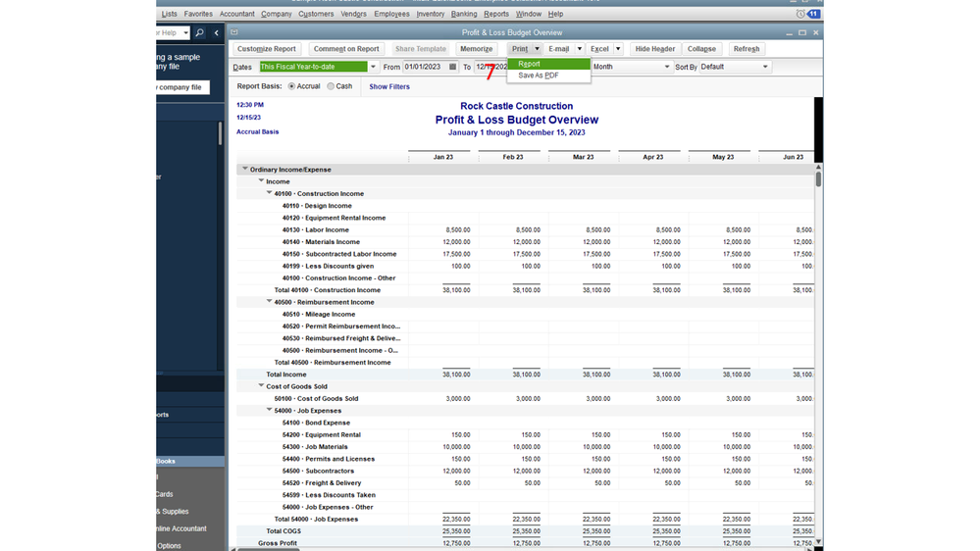Viewport: 980px width, 551px height.
Task: Collapse the 40100 Construction Income group
Action: click(270, 193)
